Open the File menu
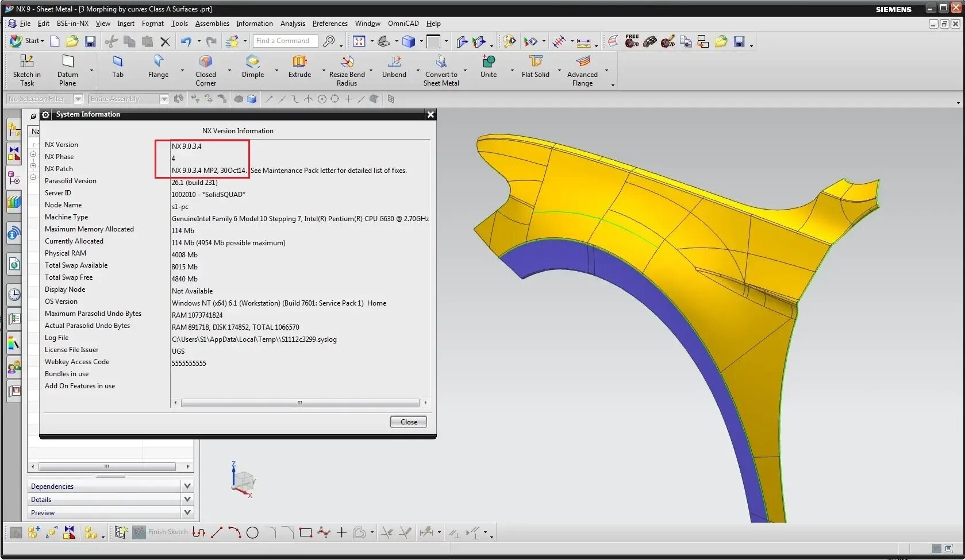Screen dimensions: 965x560 click(25, 24)
